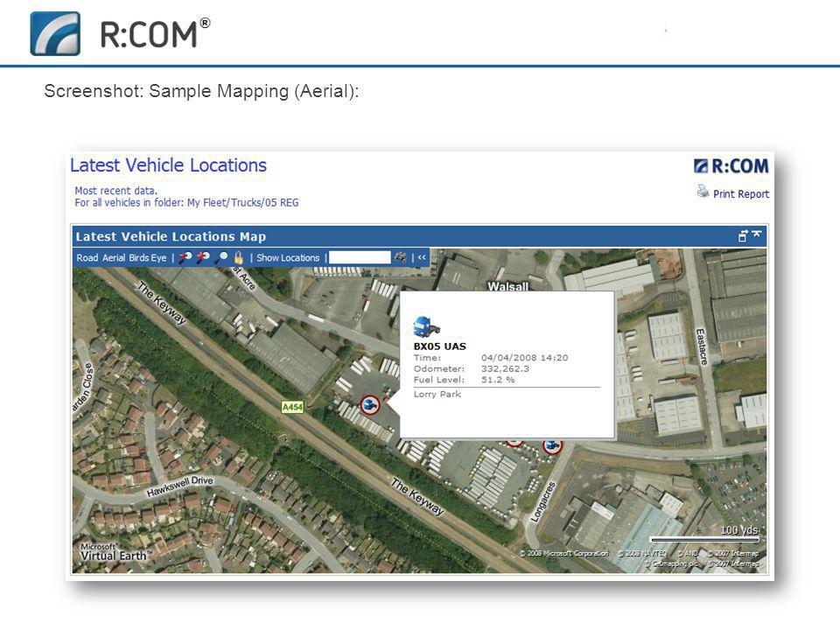Click the BX05 UAS vehicle name

point(440,346)
